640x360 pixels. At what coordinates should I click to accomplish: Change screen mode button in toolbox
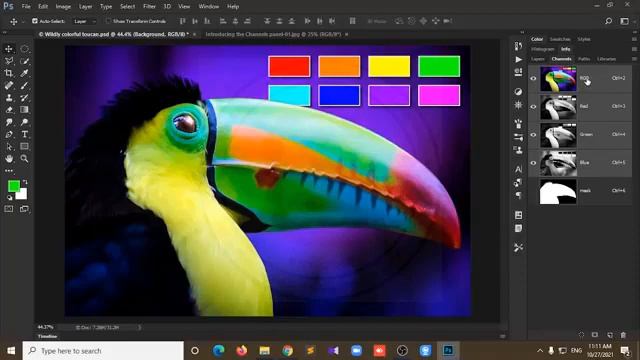click(x=24, y=209)
